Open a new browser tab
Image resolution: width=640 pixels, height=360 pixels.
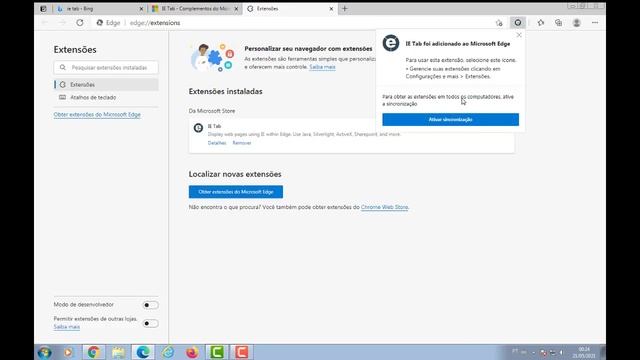344,9
